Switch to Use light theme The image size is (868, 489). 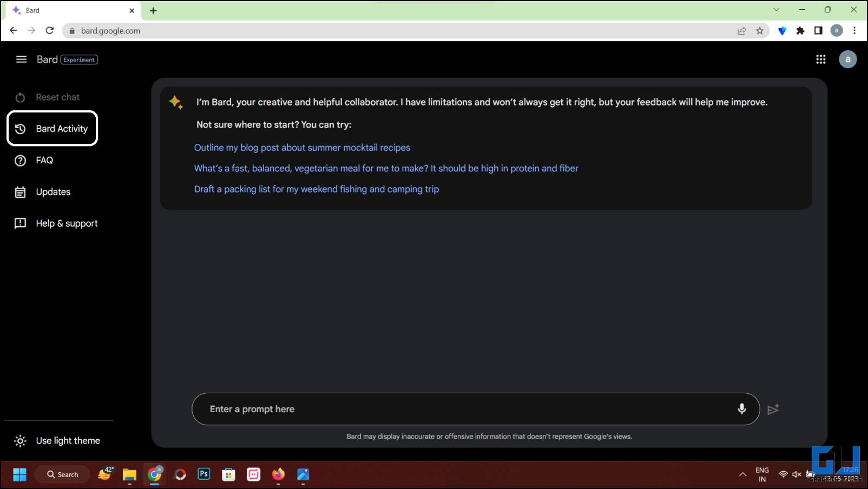coord(57,441)
